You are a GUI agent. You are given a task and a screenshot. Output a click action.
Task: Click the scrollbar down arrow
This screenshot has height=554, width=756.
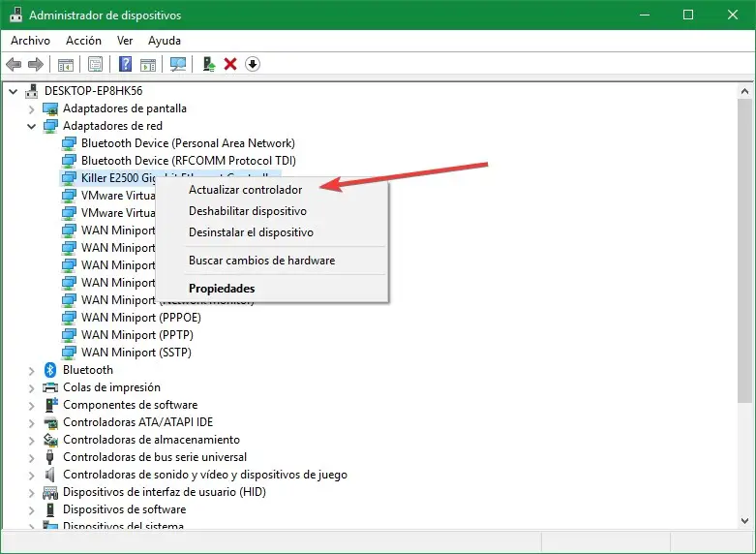[744, 521]
